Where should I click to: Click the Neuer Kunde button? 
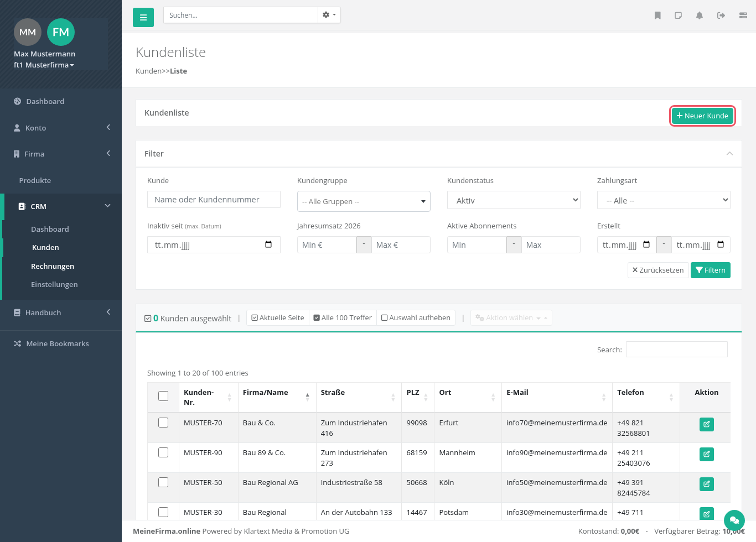point(702,116)
